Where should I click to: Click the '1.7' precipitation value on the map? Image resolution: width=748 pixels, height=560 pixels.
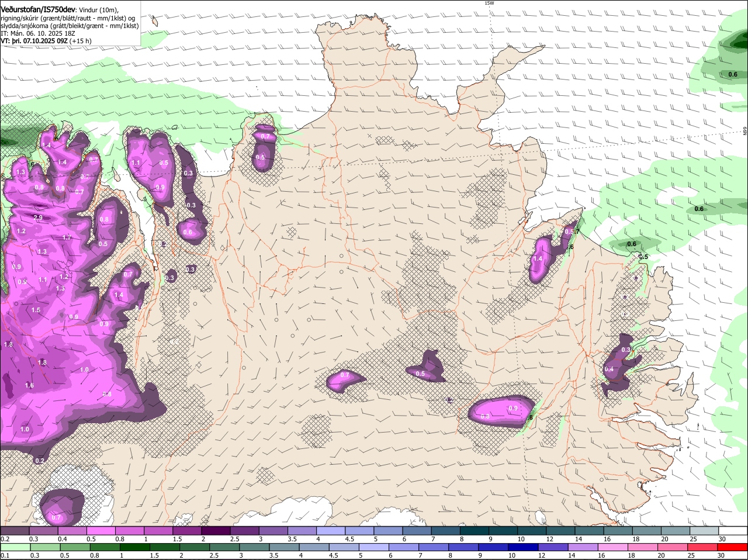67,237
